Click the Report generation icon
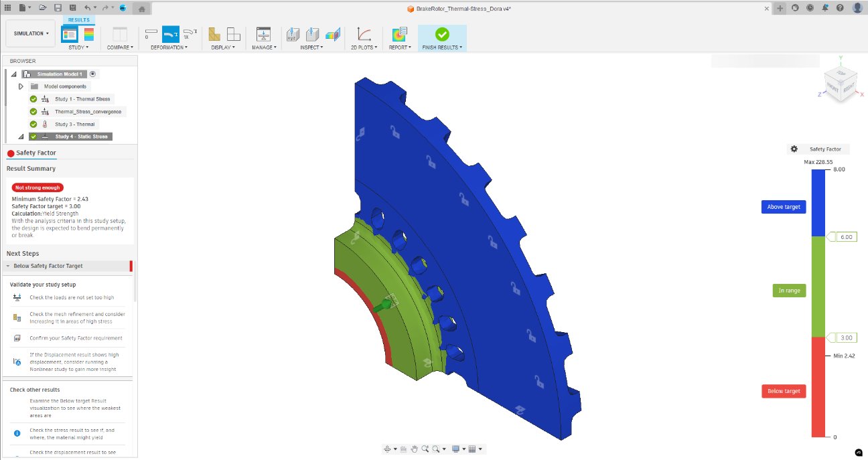 399,33
